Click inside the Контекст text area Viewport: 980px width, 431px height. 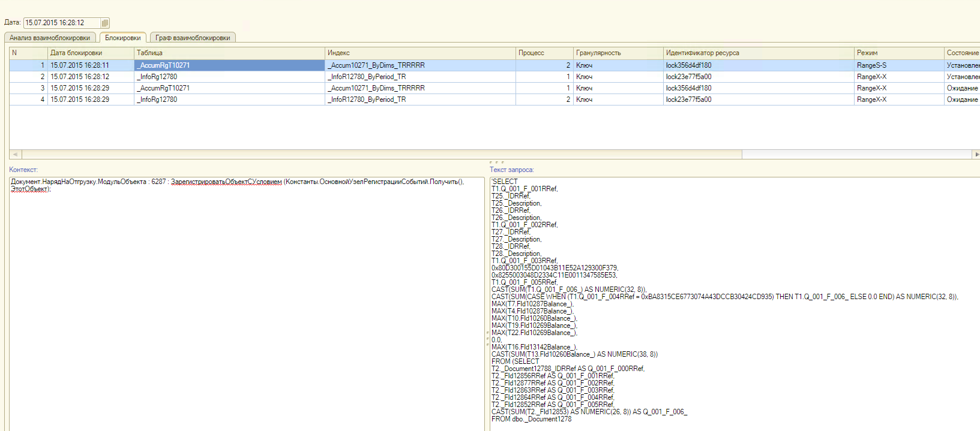(x=247, y=304)
